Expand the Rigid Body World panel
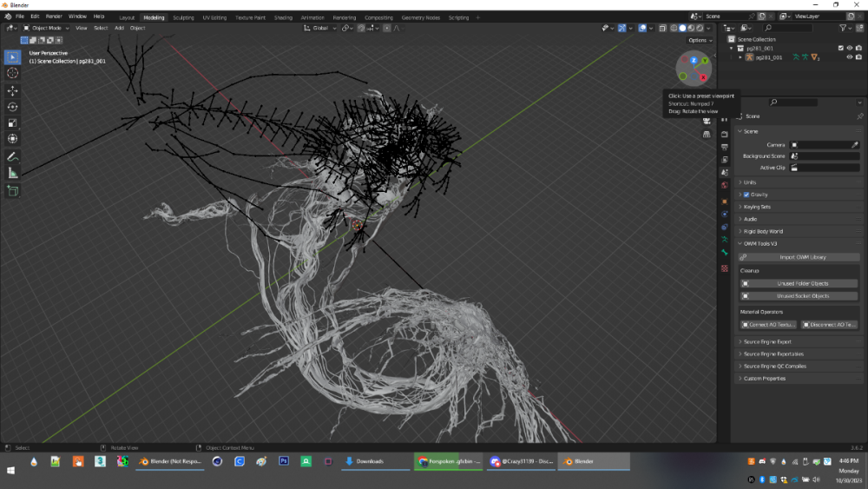Screen dimensions: 868x489 click(764, 231)
